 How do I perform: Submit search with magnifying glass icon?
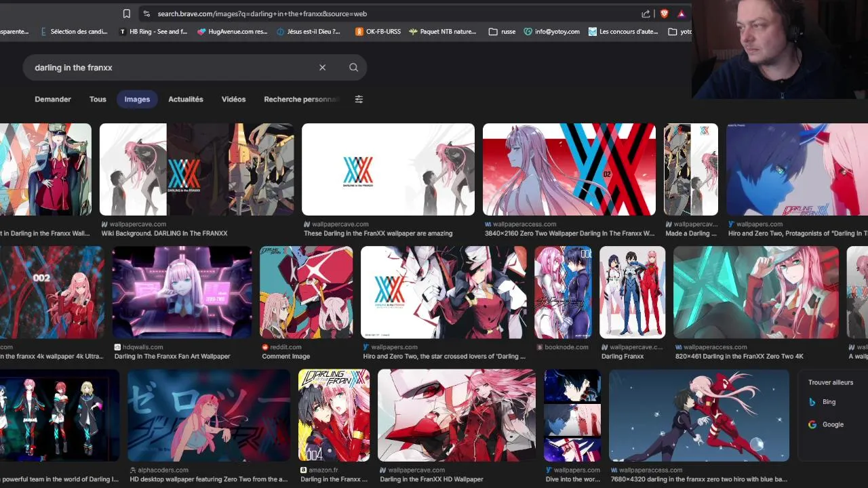(353, 68)
